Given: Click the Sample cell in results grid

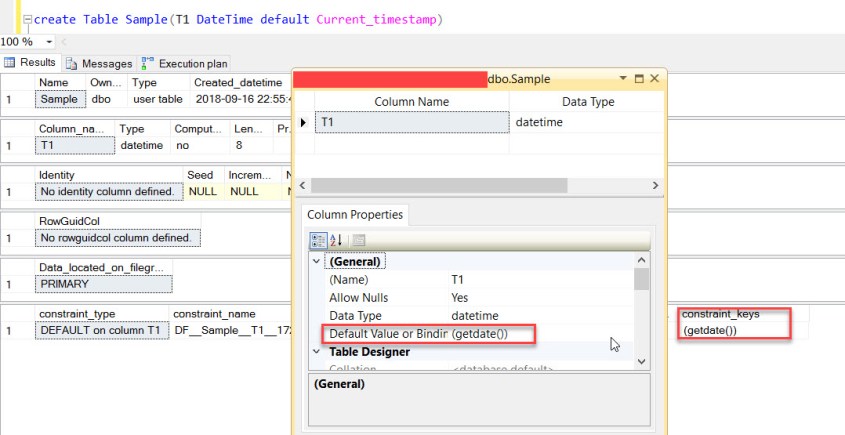Looking at the screenshot, I should click(x=58, y=99).
